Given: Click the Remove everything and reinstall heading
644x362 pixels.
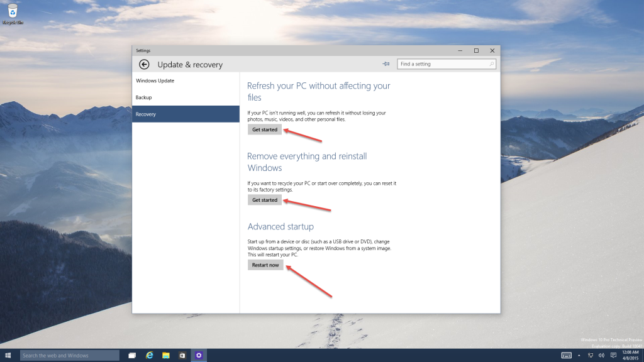Looking at the screenshot, I should 307,162.
